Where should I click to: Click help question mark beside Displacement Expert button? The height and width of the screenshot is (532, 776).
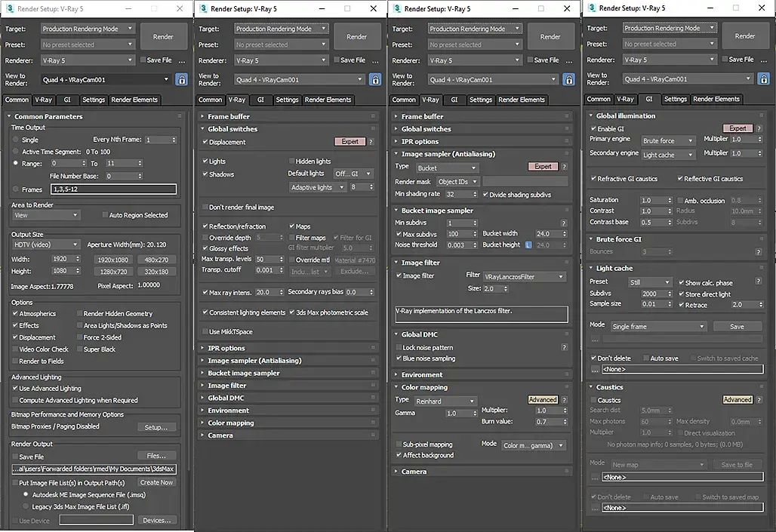370,142
